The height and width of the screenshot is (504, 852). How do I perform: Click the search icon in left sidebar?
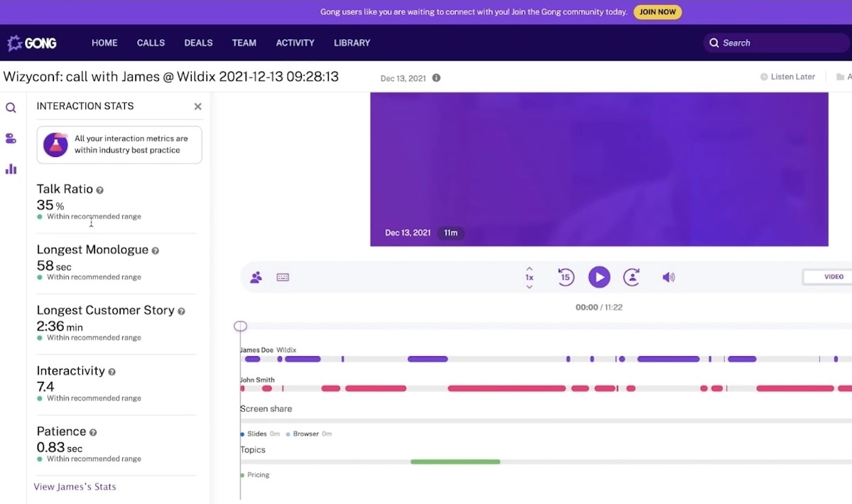(11, 108)
